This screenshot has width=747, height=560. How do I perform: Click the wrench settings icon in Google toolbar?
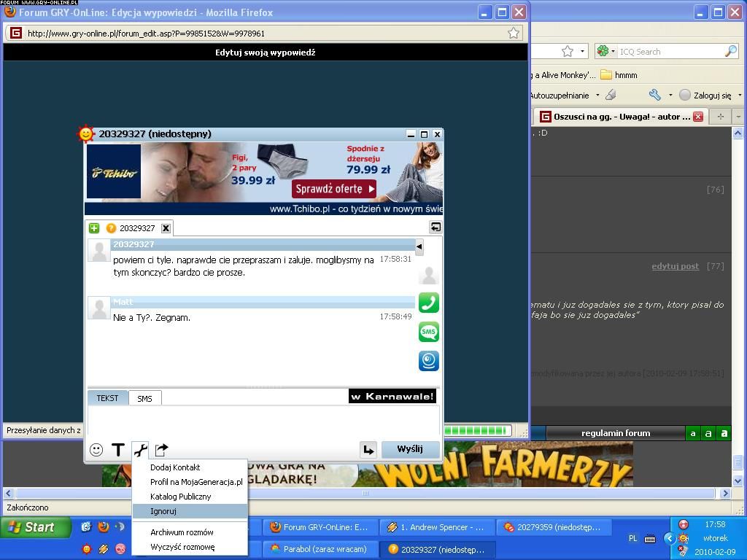tap(655, 95)
